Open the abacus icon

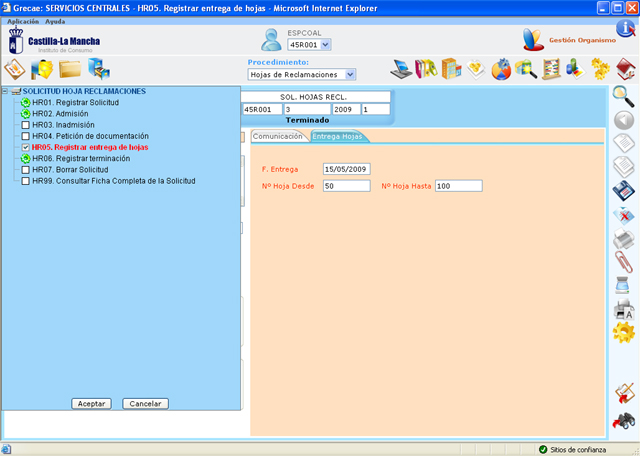pyautogui.click(x=551, y=69)
